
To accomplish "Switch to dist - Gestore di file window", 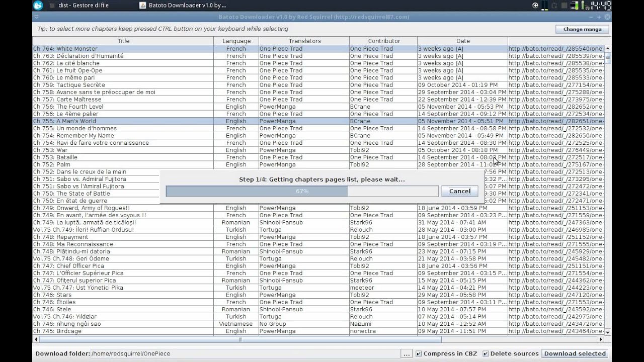I will [x=83, y=6].
